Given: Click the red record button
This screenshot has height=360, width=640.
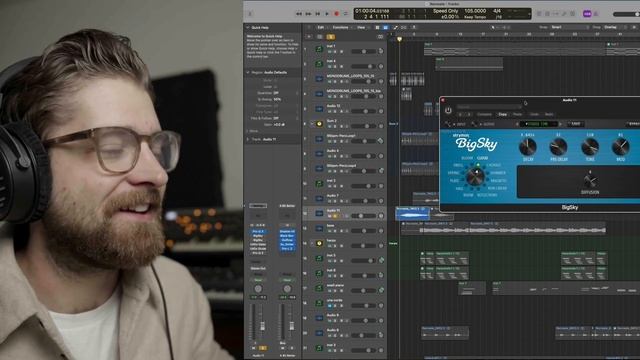Looking at the screenshot, I should (336, 14).
